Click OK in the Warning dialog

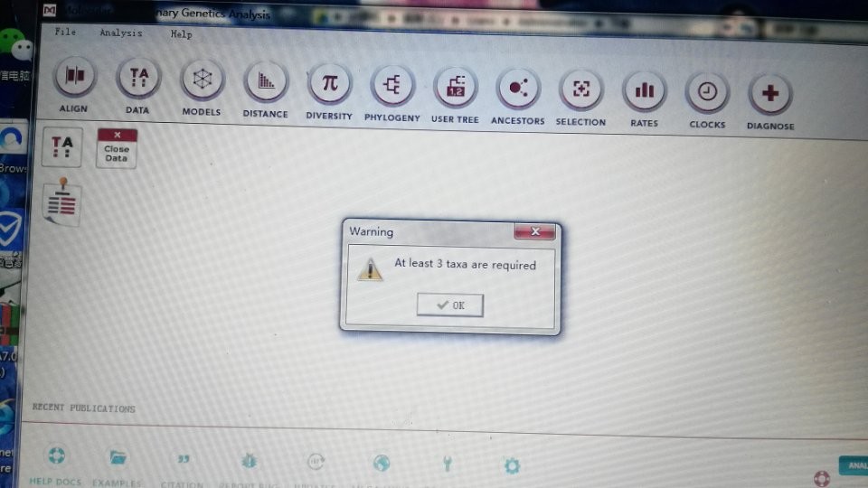pyautogui.click(x=450, y=305)
